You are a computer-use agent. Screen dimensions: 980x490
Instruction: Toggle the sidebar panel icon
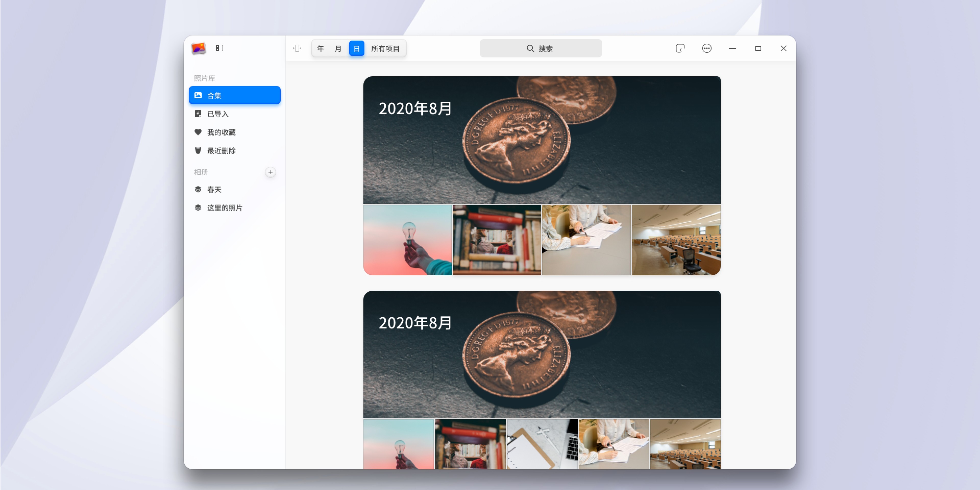point(219,48)
